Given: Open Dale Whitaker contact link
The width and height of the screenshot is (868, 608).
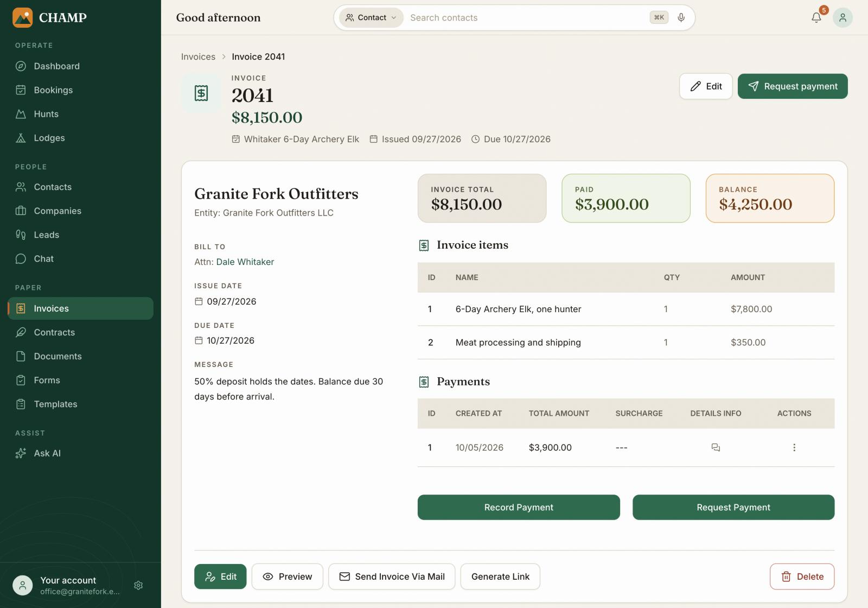Looking at the screenshot, I should [245, 262].
